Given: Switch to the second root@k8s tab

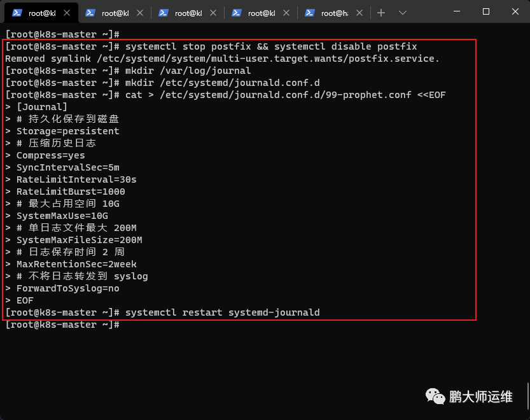Looking at the screenshot, I should tap(115, 13).
